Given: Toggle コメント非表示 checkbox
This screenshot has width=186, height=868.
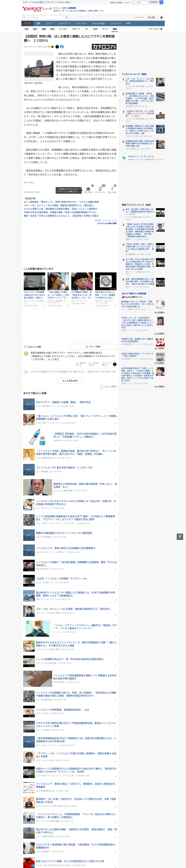Looking at the screenshot, I should click(x=102, y=387).
